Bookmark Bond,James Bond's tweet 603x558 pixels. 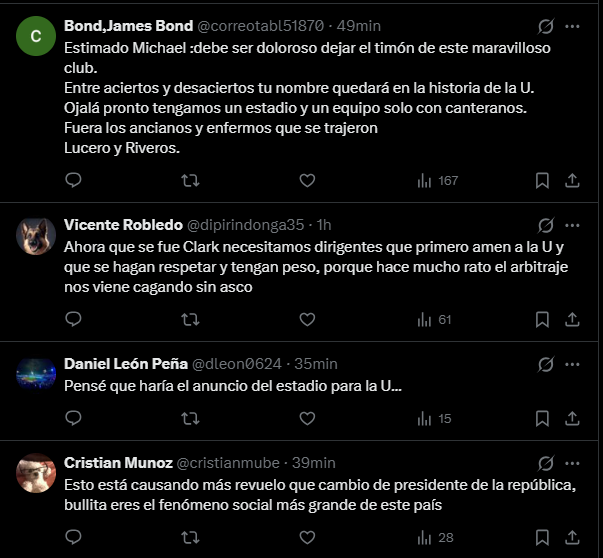(x=541, y=180)
